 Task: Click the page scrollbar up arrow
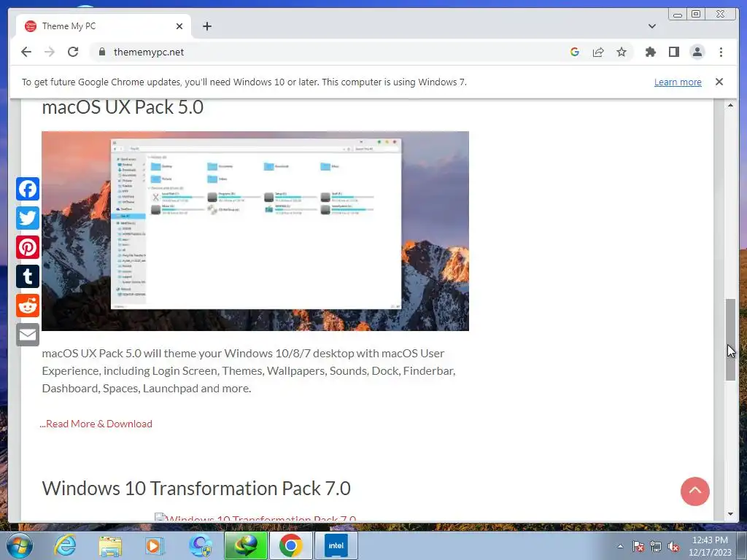click(x=730, y=105)
